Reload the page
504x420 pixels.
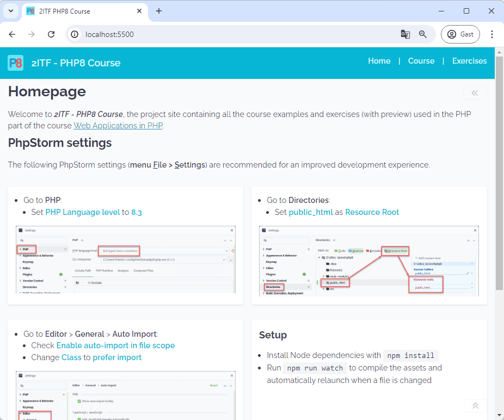tap(51, 34)
